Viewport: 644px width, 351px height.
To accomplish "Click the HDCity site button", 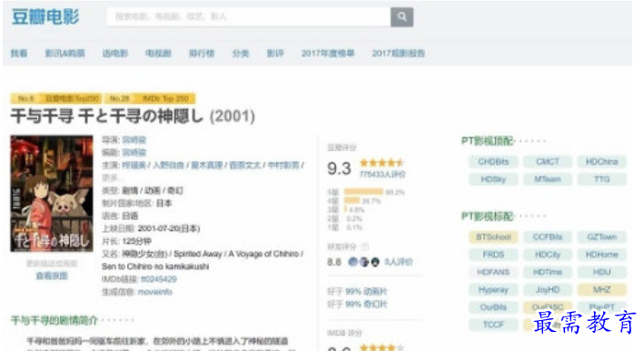I will coord(548,255).
